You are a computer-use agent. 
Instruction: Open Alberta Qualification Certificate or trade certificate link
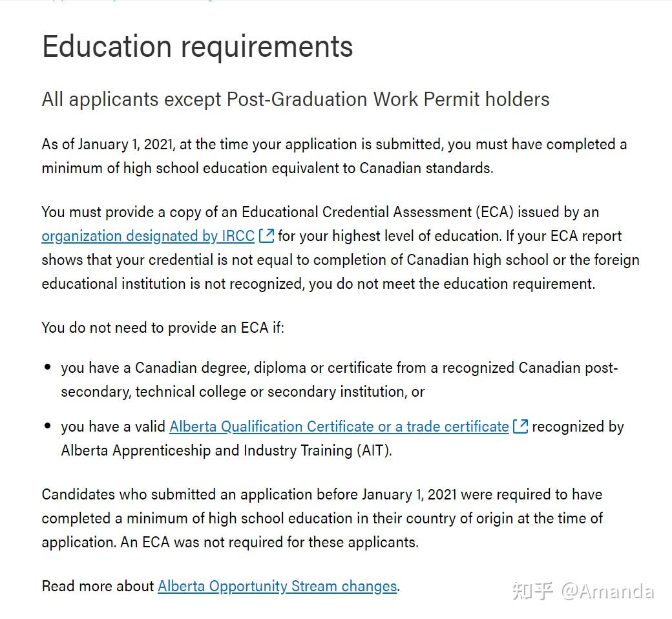point(339,427)
